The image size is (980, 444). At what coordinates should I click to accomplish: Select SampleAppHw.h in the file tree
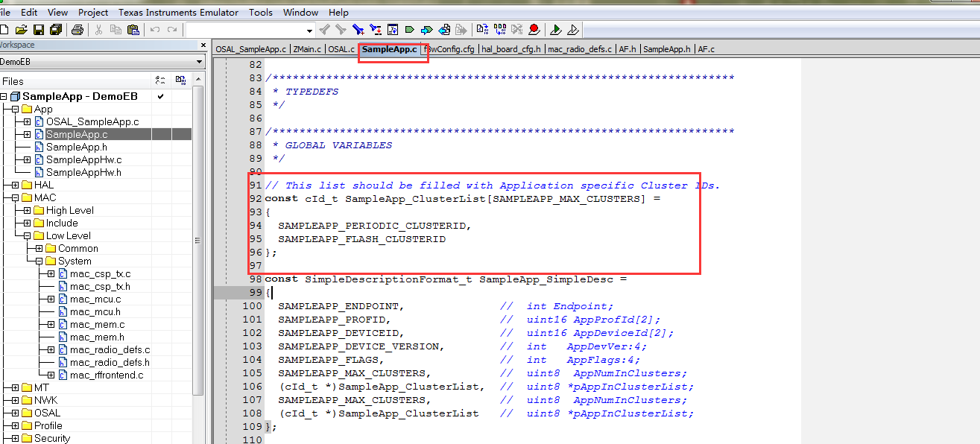pyautogui.click(x=83, y=172)
